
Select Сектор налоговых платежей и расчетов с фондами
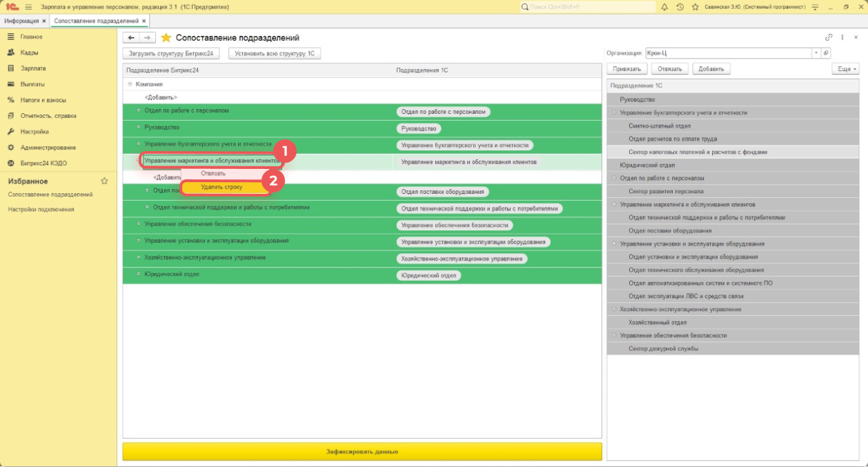tap(733, 152)
